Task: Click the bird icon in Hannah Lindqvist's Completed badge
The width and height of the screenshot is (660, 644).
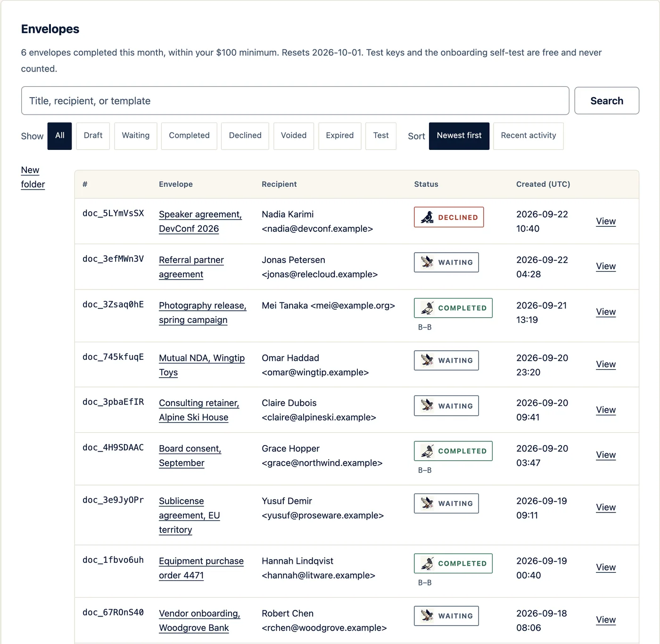Action: coord(427,563)
